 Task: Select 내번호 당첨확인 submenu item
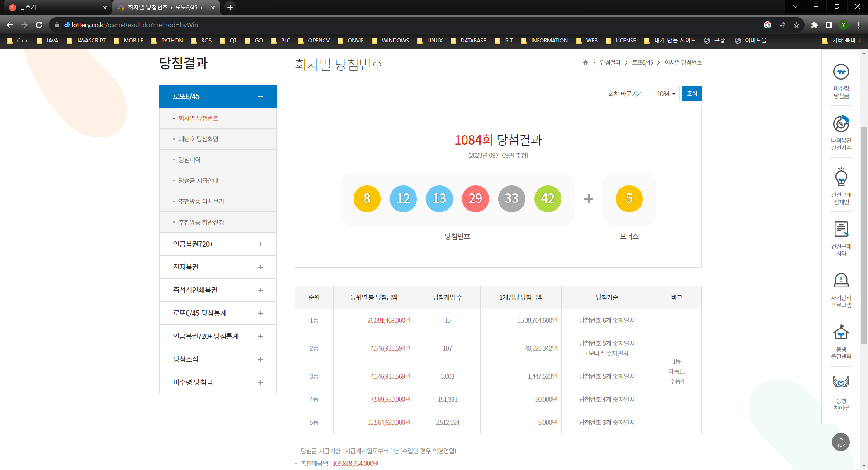[x=198, y=139]
